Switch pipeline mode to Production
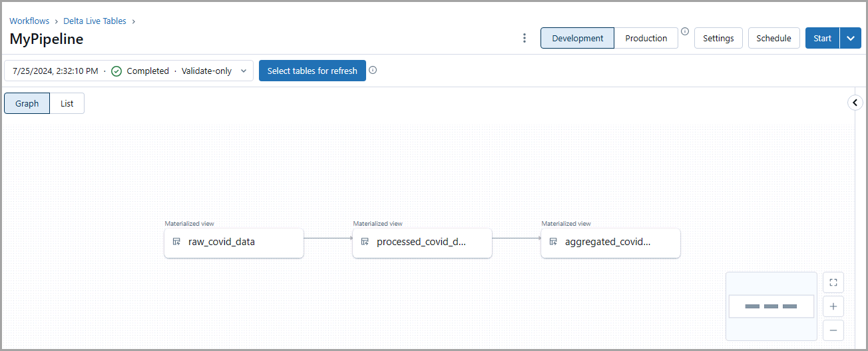 (x=646, y=38)
